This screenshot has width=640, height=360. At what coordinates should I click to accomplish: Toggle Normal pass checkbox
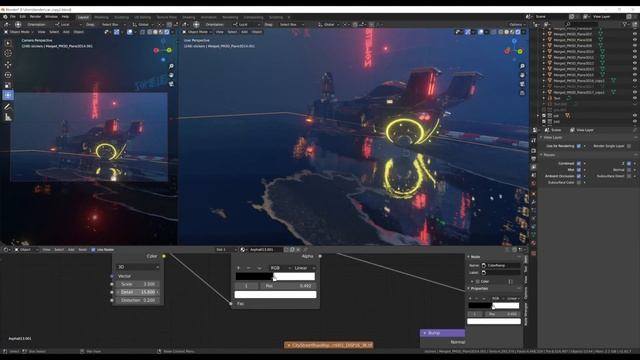tap(629, 170)
